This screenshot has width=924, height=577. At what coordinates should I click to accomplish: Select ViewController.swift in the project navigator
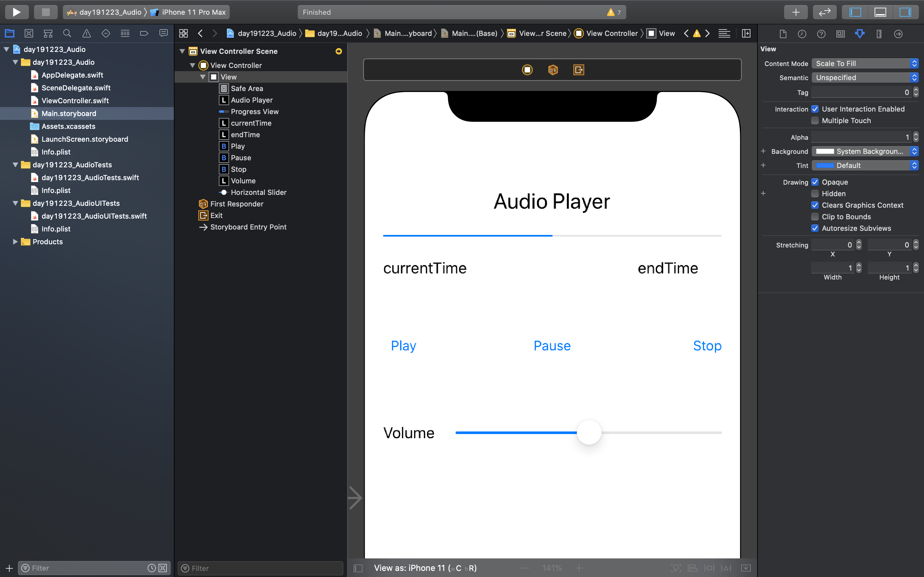[x=75, y=100]
